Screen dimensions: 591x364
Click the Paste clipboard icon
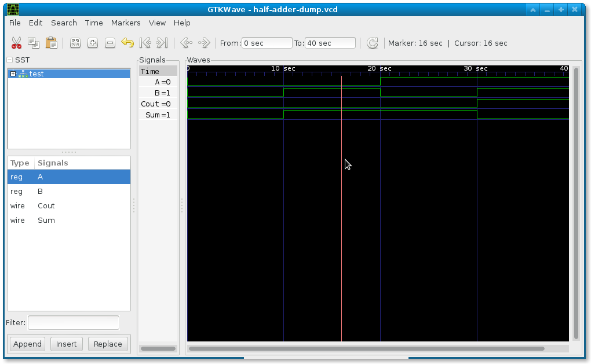point(51,43)
